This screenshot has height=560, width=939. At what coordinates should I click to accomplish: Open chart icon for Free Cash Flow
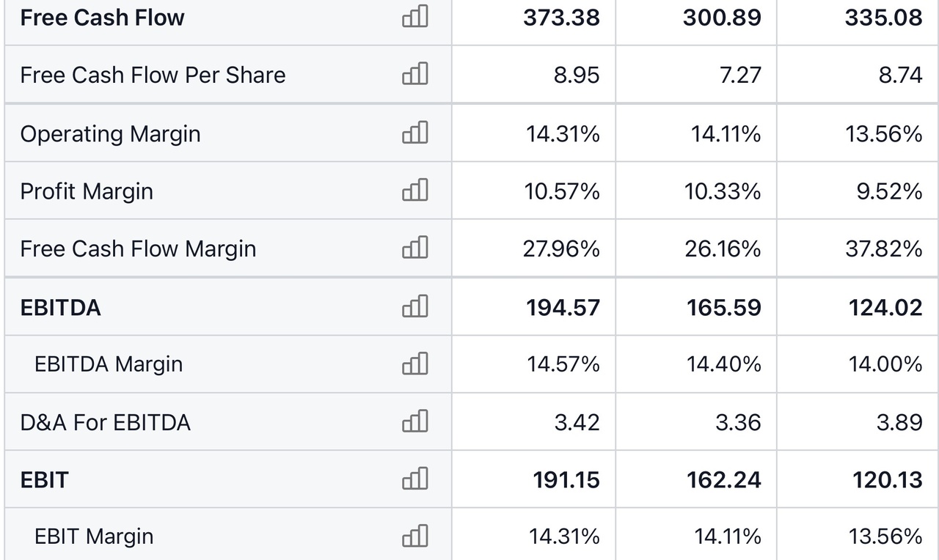(415, 16)
